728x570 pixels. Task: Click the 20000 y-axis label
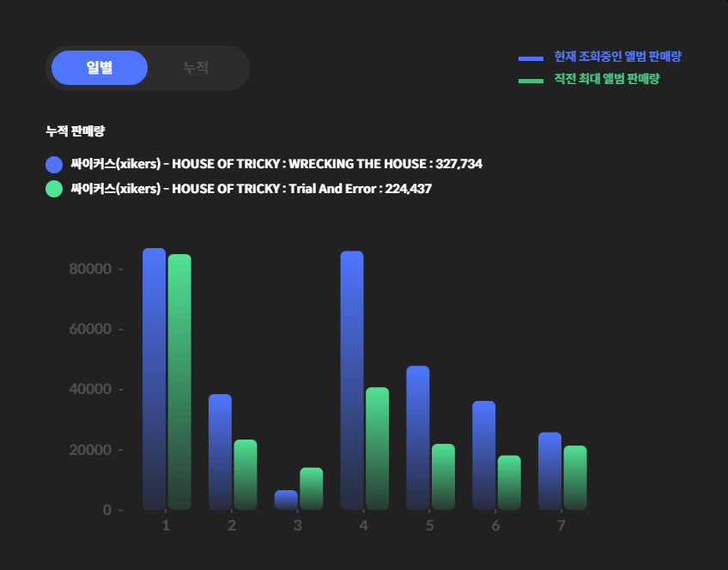coord(90,450)
